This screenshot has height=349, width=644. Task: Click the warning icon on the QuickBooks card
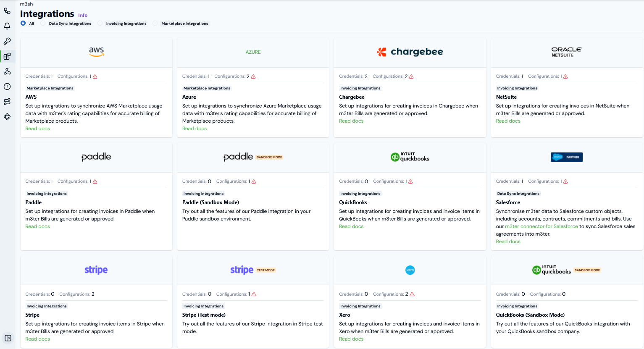click(x=410, y=181)
